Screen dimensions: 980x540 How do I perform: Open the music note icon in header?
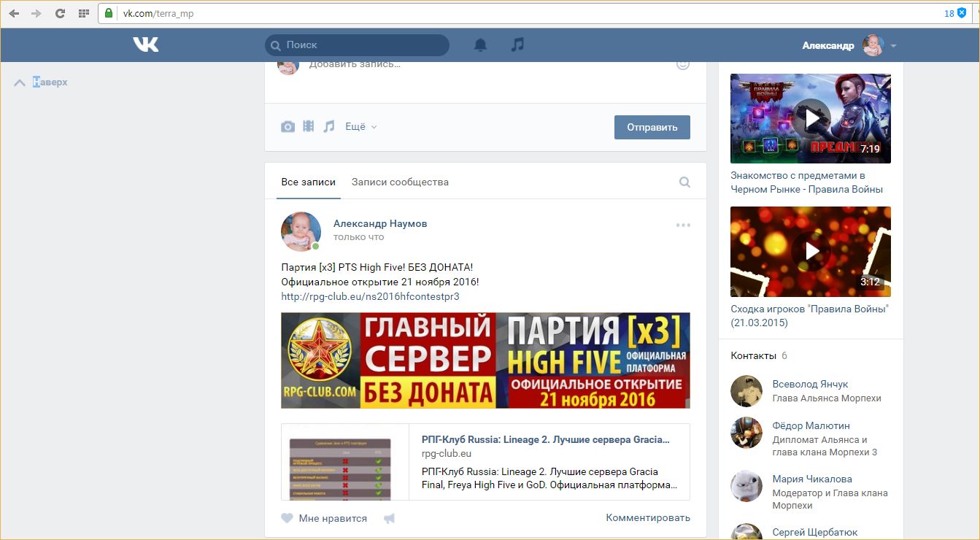(x=517, y=45)
